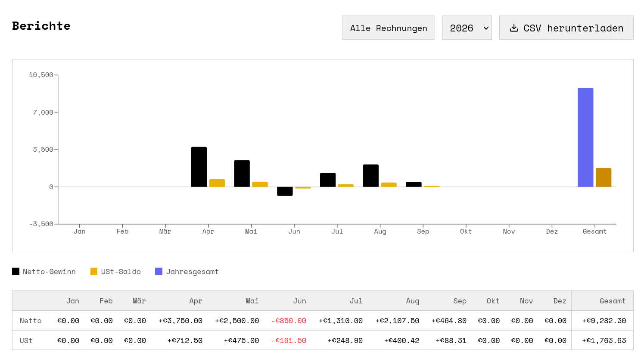This screenshot has width=644, height=359.
Task: Click the download icon beside CSV herunterladen
Action: point(514,28)
